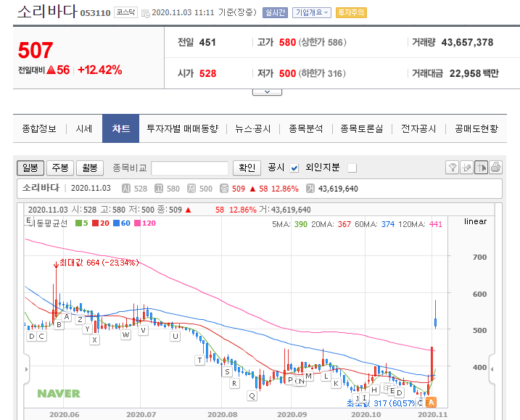520x420 pixels.
Task: Open disclosure marker Y on chart
Action: pyautogui.click(x=87, y=329)
